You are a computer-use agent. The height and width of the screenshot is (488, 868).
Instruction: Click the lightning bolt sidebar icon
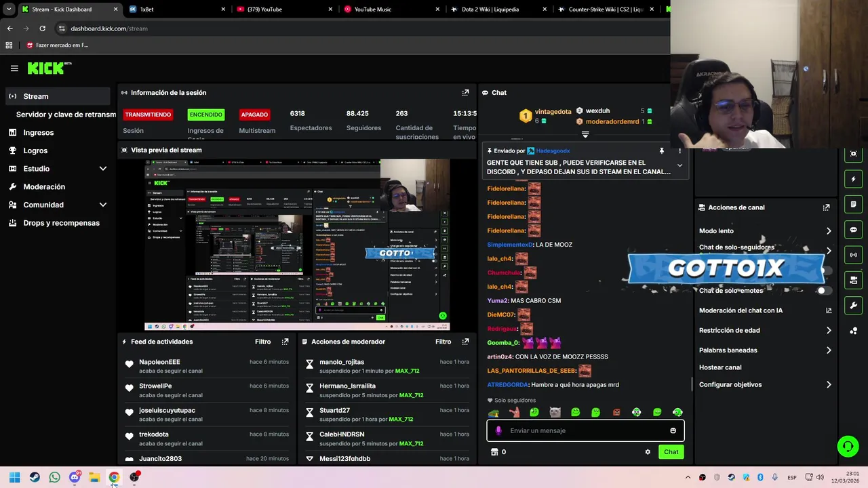tap(853, 179)
